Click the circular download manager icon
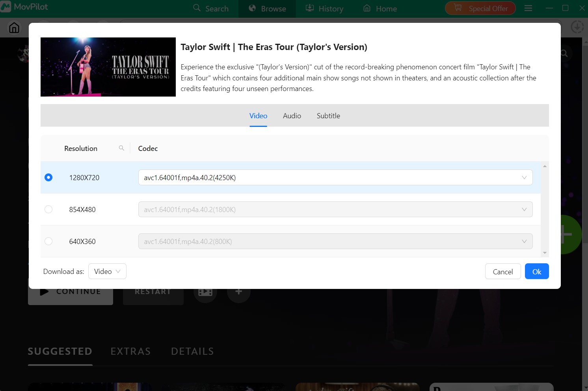Image resolution: width=588 pixels, height=391 pixels. pyautogui.click(x=577, y=27)
